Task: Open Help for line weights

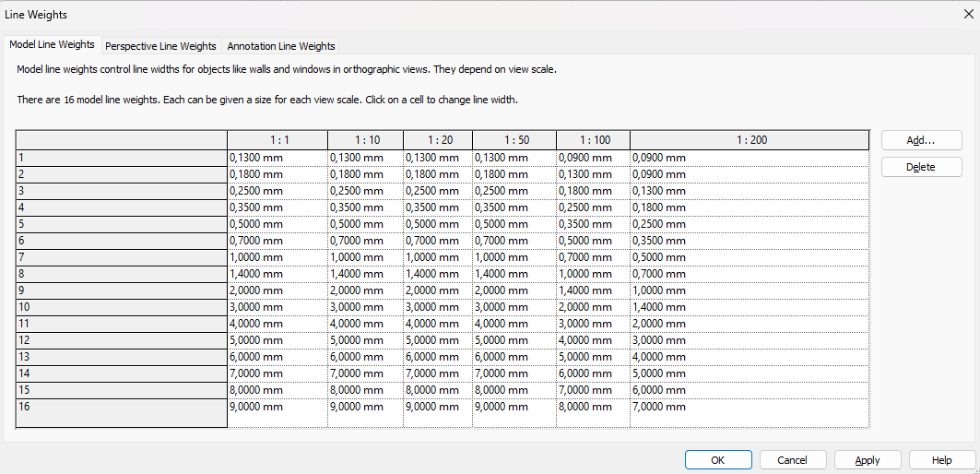Action: point(941,460)
